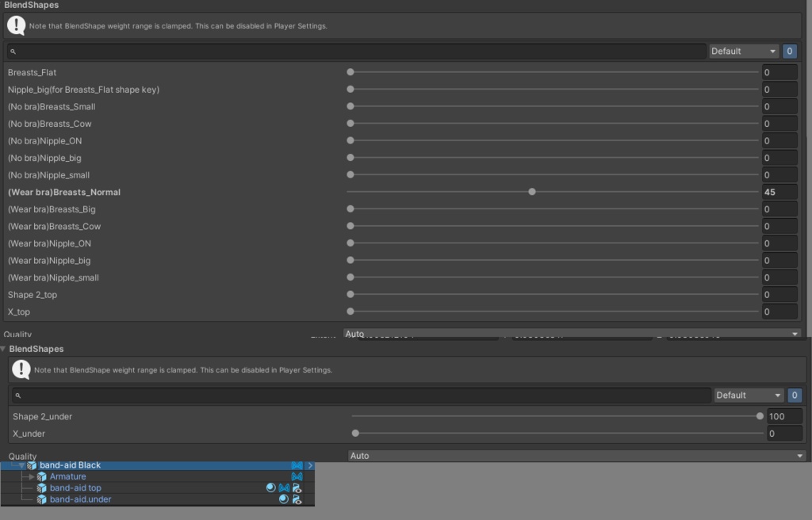Click the Shape 2_top value field
Image resolution: width=812 pixels, height=520 pixels.
pyautogui.click(x=779, y=295)
